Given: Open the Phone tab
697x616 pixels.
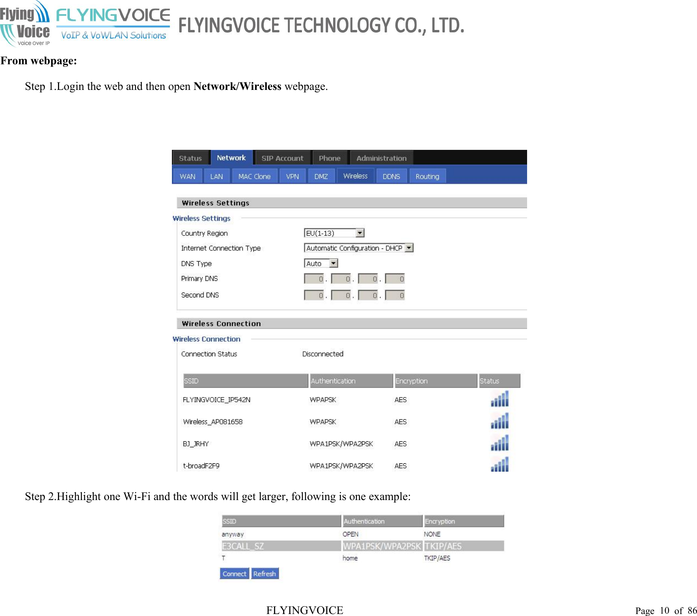Looking at the screenshot, I should [x=330, y=158].
